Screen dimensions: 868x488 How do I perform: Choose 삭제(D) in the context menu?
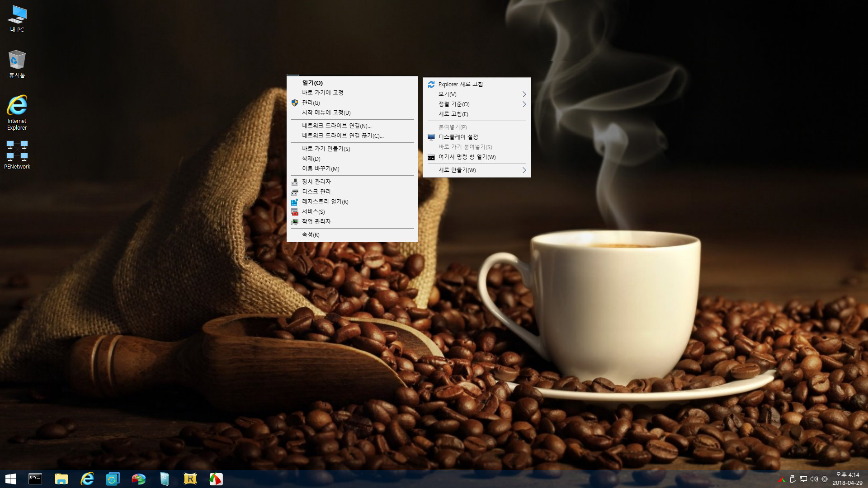click(352, 159)
